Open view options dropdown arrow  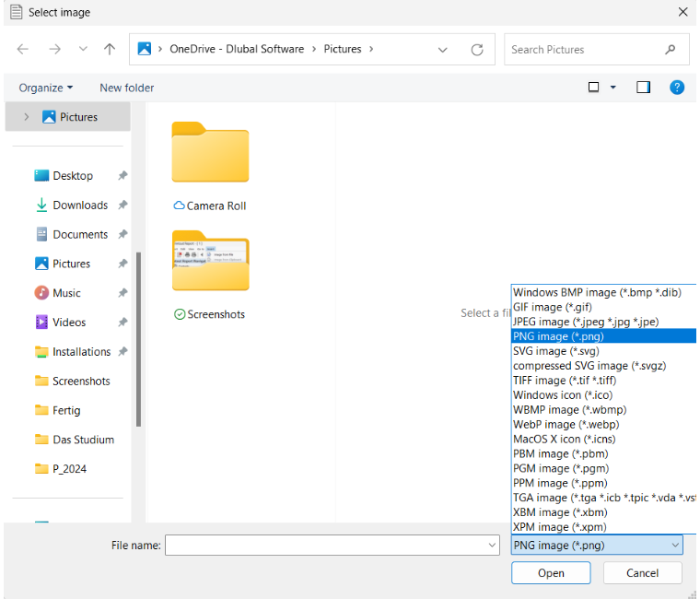tap(612, 88)
